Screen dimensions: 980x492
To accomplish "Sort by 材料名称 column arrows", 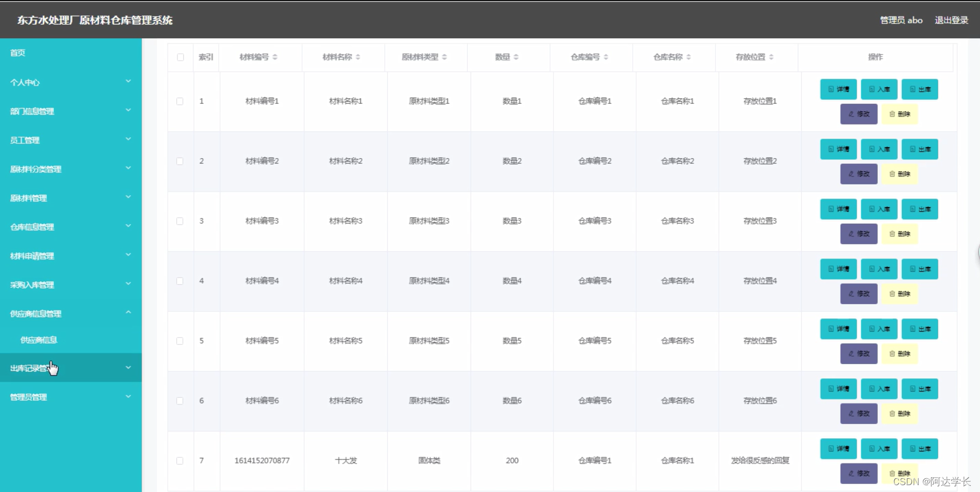I will (358, 57).
